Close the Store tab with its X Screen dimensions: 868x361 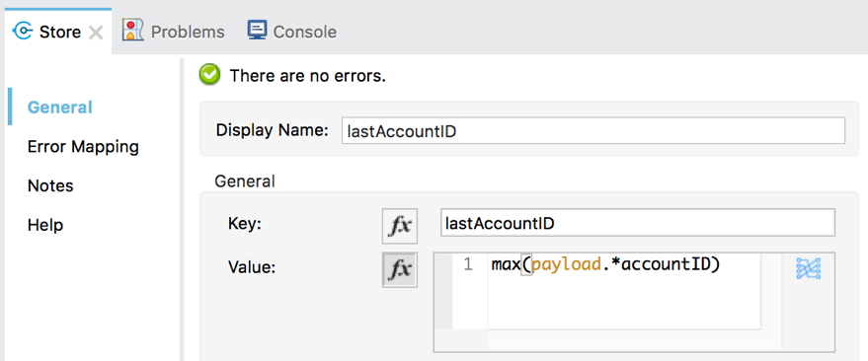click(x=96, y=33)
